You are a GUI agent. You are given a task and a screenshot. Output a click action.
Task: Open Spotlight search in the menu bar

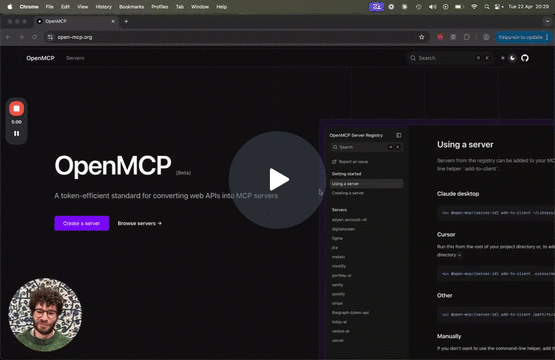click(487, 7)
